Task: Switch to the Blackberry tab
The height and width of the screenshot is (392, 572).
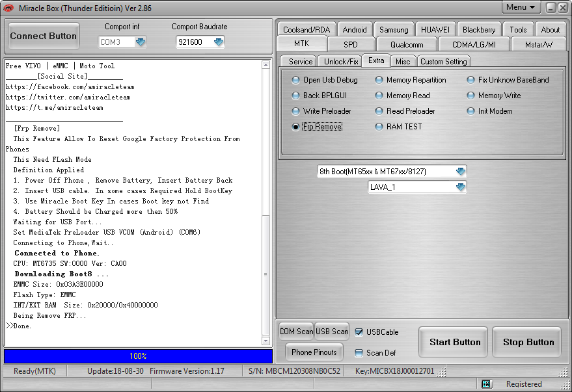Action: (x=479, y=29)
